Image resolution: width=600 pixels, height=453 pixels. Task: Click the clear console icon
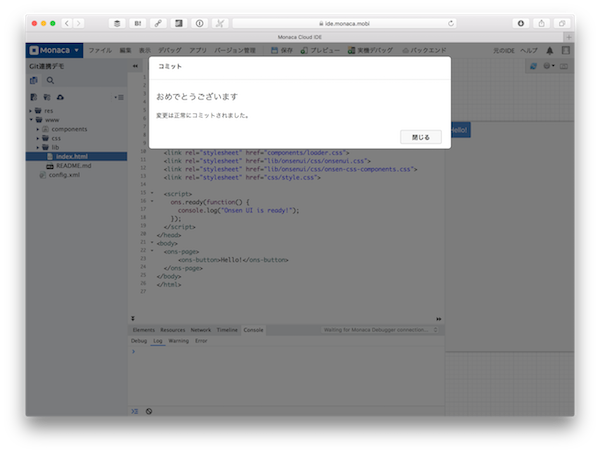tap(149, 411)
